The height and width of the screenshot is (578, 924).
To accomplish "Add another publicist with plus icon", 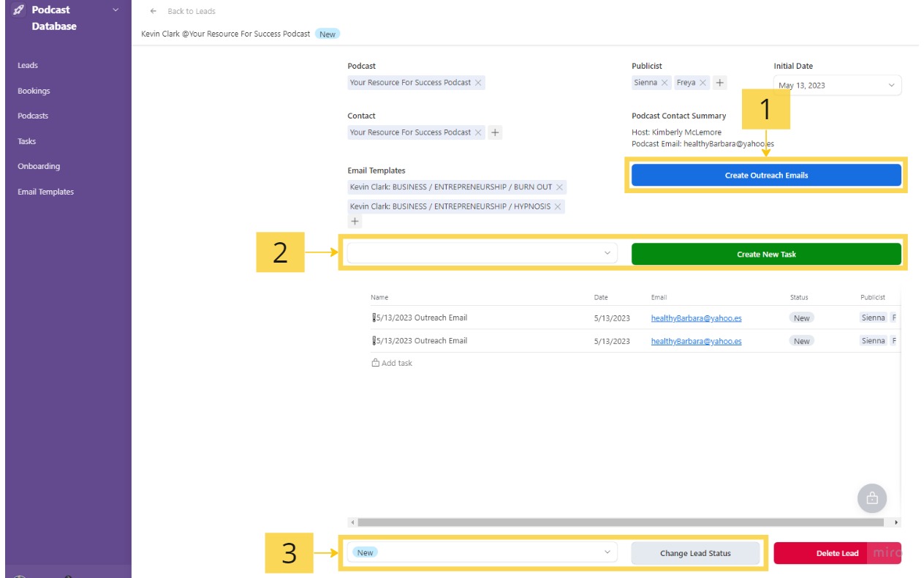I will coord(720,83).
